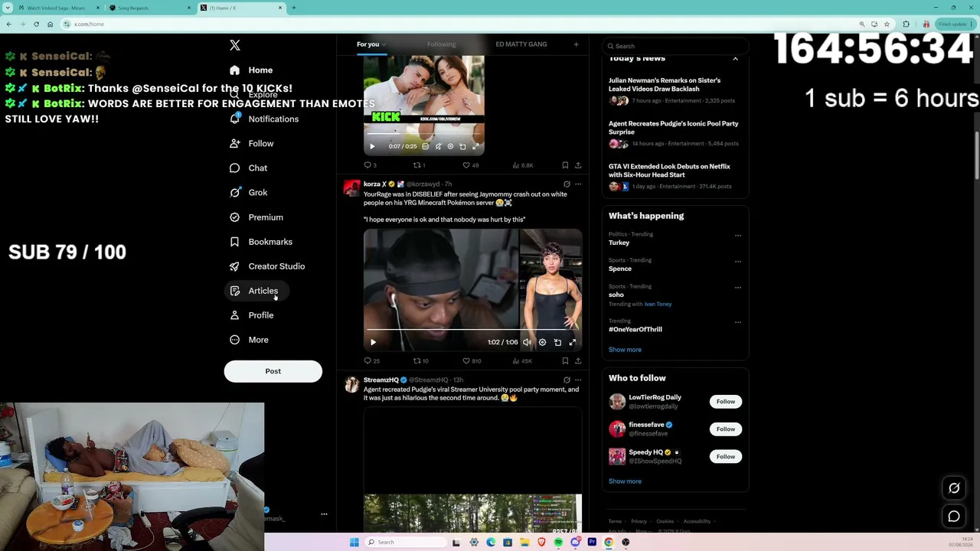Open the X logo home link

[x=235, y=46]
